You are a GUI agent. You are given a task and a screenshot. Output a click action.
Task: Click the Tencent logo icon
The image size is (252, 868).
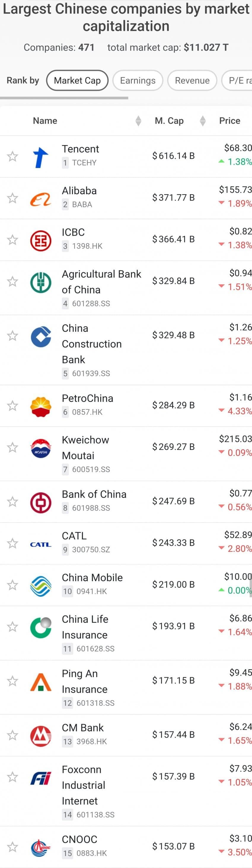pyautogui.click(x=41, y=157)
